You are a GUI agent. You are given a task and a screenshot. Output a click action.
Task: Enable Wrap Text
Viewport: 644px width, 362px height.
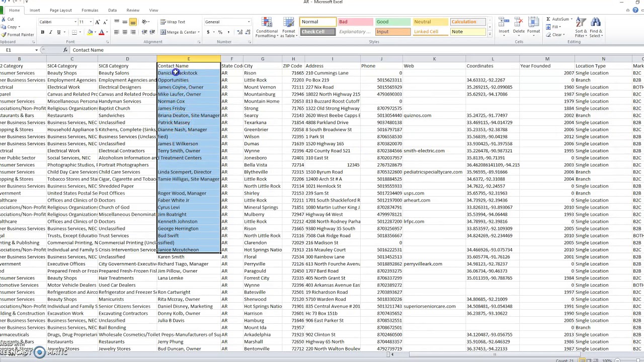[x=173, y=22]
